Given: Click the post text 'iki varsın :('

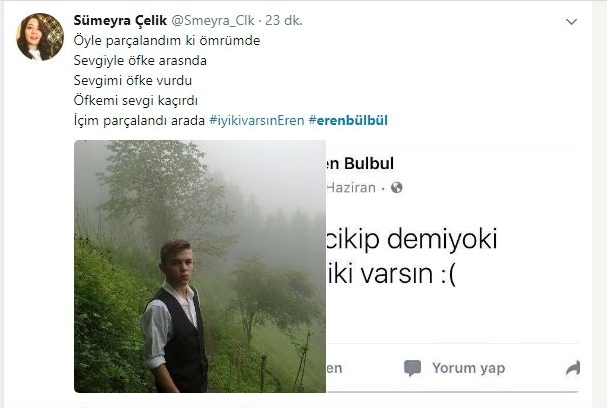Looking at the screenshot, I should pyautogui.click(x=391, y=274).
